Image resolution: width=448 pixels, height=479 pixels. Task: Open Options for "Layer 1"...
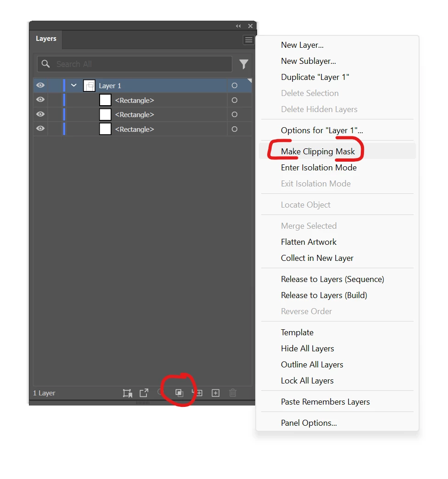(322, 130)
